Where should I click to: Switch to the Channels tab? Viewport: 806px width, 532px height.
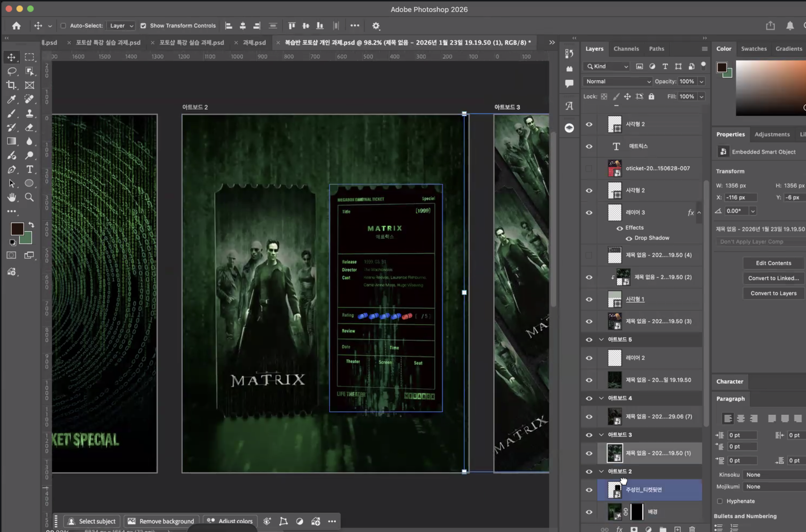click(626, 49)
